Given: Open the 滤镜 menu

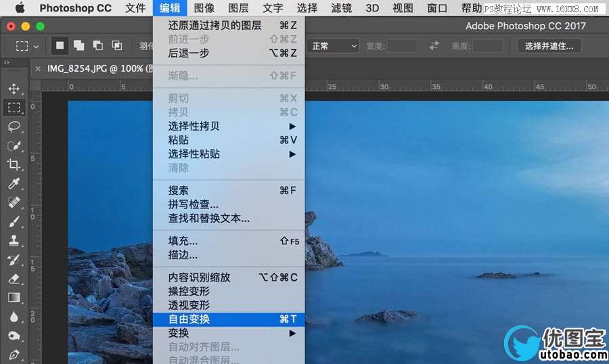Looking at the screenshot, I should (x=342, y=7).
